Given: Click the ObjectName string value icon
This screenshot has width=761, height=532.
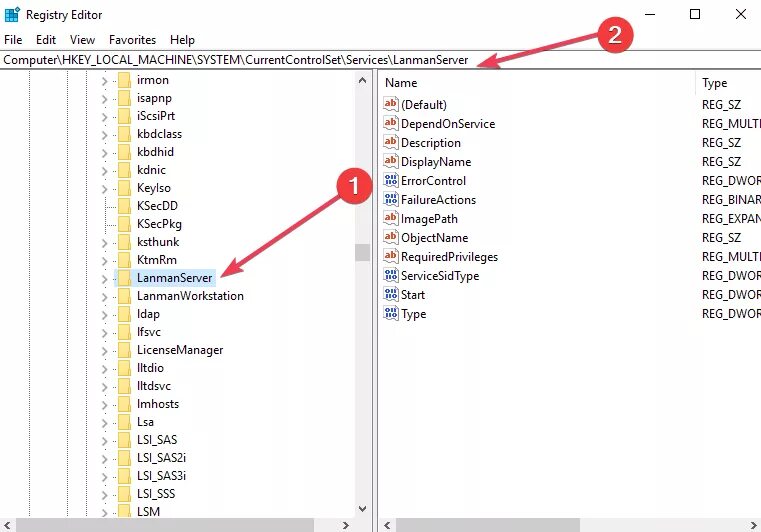Looking at the screenshot, I should 391,237.
